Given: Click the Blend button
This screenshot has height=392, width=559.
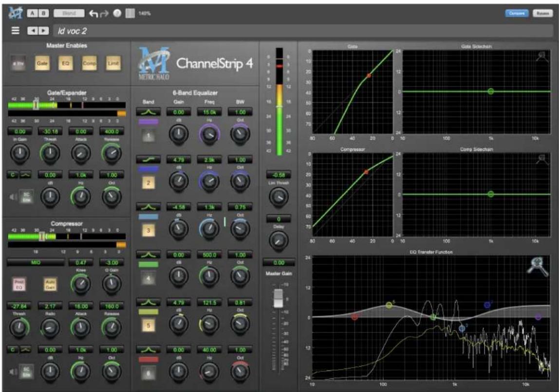Looking at the screenshot, I should point(69,13).
